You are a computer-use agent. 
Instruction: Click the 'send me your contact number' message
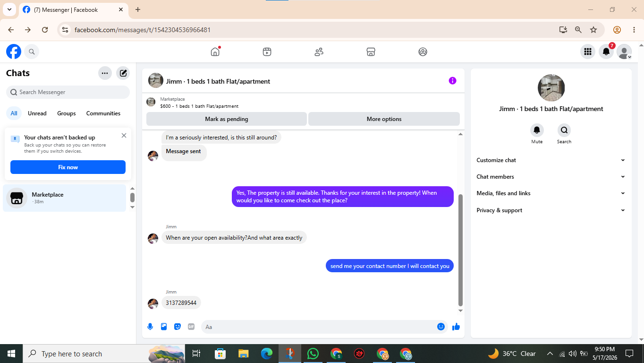pyautogui.click(x=390, y=266)
